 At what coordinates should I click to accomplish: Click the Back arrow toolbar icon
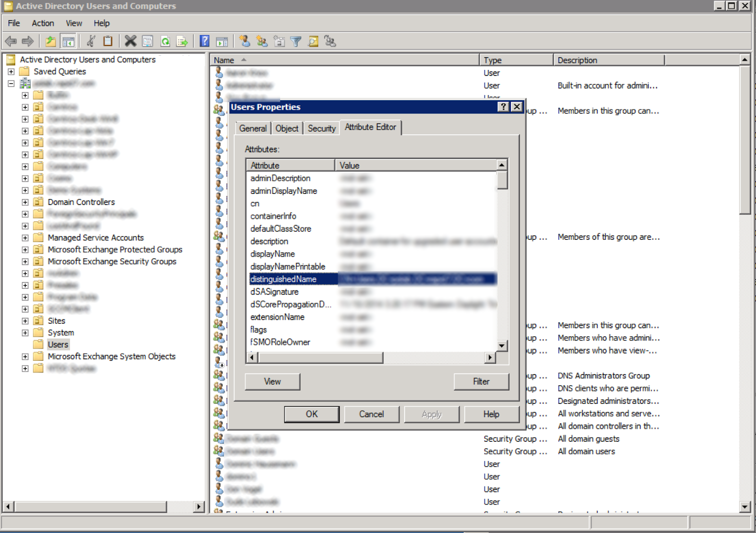click(x=11, y=42)
